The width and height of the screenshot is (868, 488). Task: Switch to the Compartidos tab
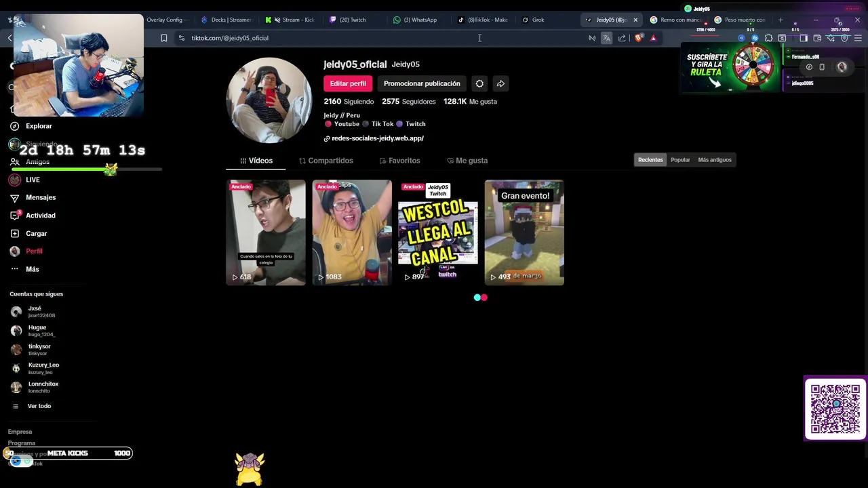[x=326, y=161]
